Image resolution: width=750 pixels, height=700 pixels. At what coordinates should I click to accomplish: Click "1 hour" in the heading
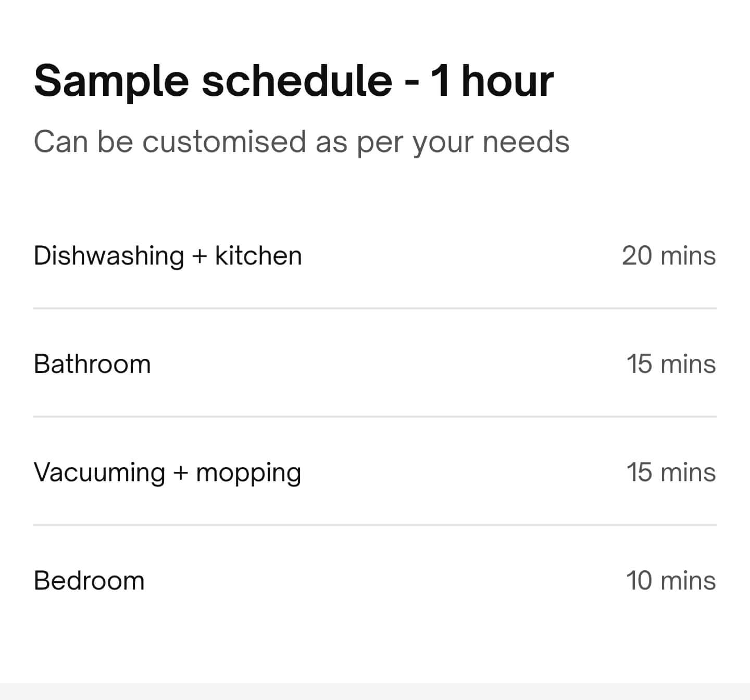coord(492,81)
